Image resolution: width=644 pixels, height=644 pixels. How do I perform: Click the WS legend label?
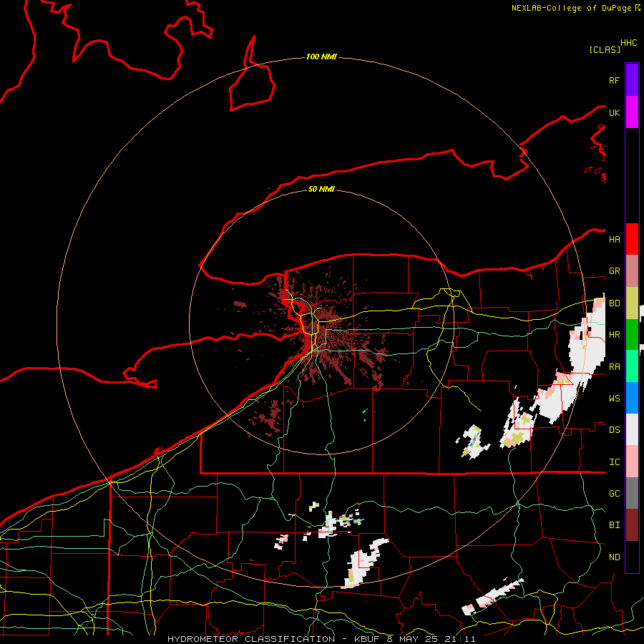point(614,398)
